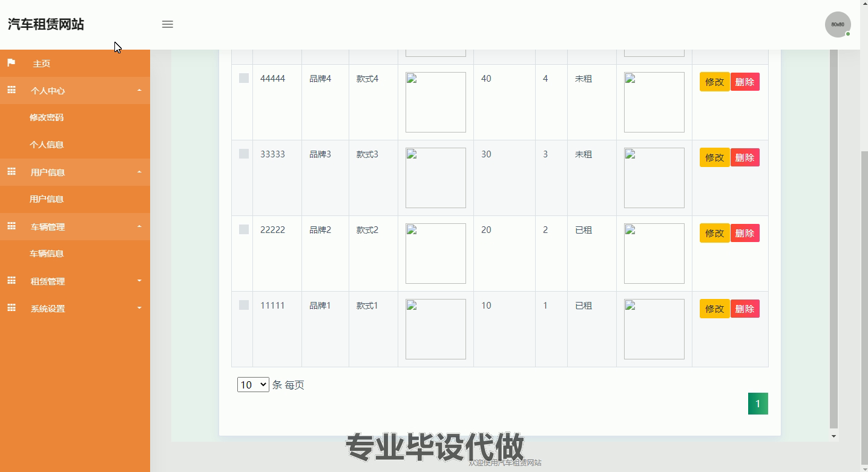This screenshot has width=868, height=472.
Task: Click the price value 30
Action: 486,154
